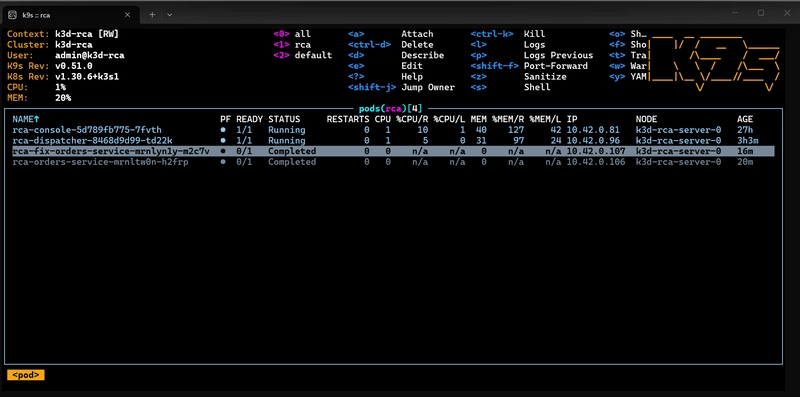Click the K9s Rev v0.51.0 value

[73, 66]
